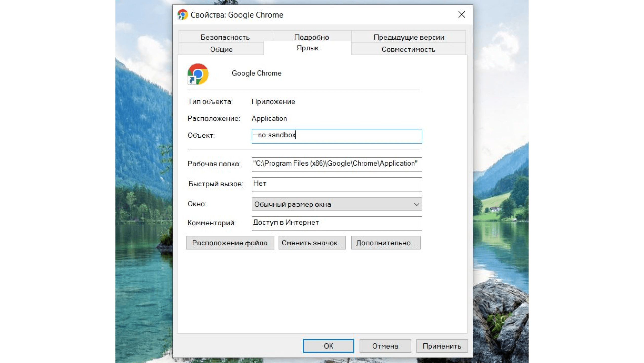Select the Ярлык tab
The width and height of the screenshot is (644, 363).
pyautogui.click(x=307, y=48)
